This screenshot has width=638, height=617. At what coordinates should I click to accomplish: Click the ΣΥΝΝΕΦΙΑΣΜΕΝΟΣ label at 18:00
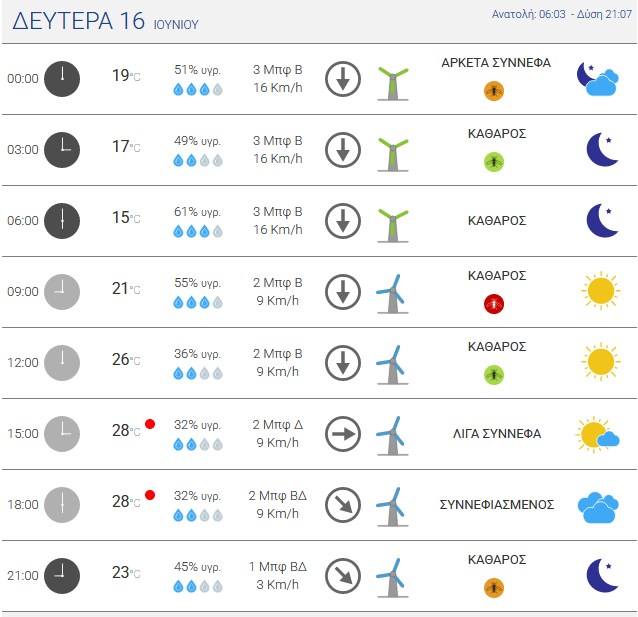pyautogui.click(x=497, y=505)
